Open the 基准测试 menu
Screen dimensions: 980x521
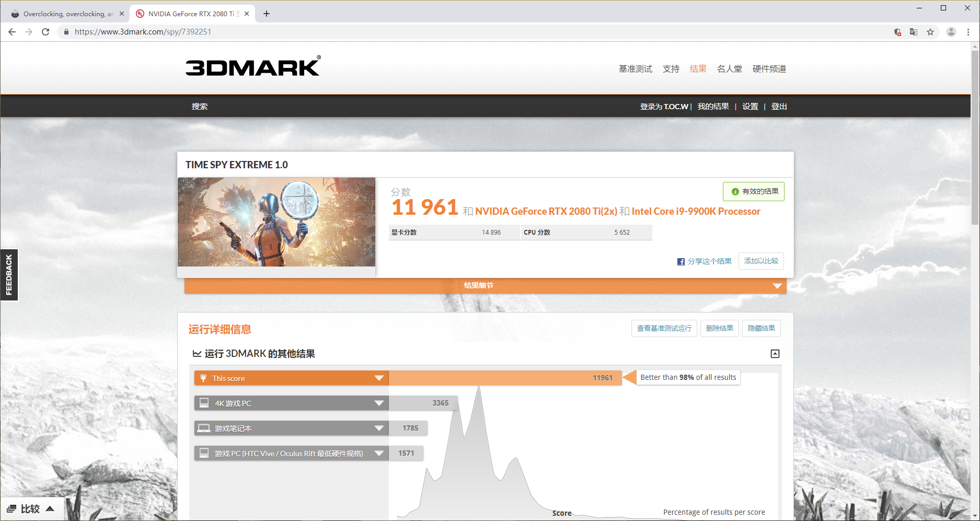click(x=636, y=69)
